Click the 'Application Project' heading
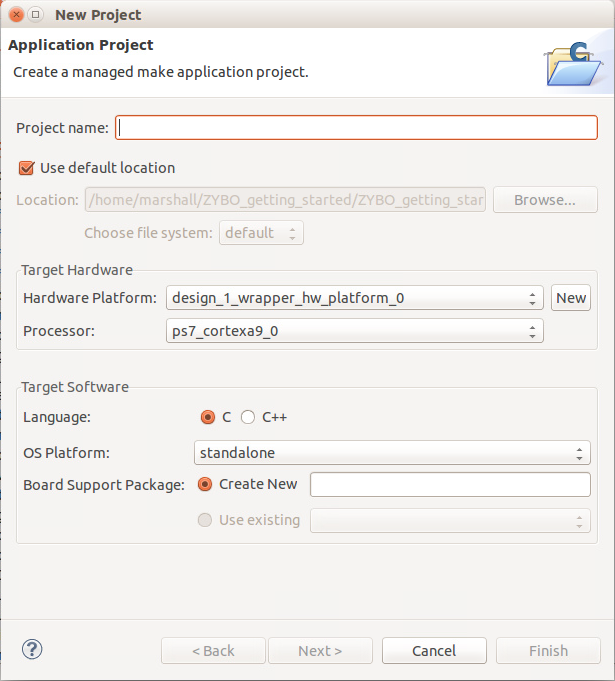 coord(81,45)
